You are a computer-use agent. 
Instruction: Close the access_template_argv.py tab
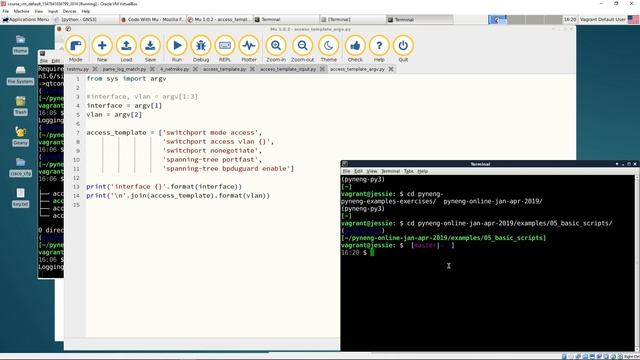point(391,69)
